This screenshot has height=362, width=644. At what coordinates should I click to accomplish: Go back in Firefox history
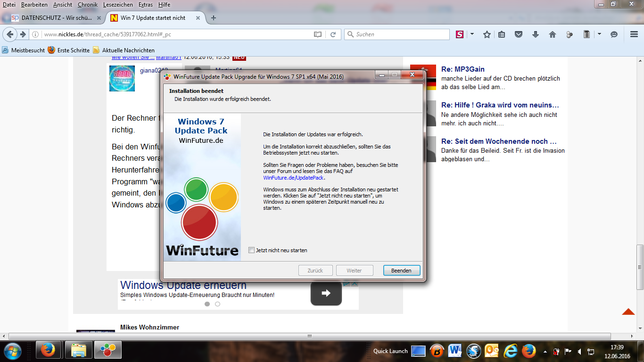coord(9,34)
